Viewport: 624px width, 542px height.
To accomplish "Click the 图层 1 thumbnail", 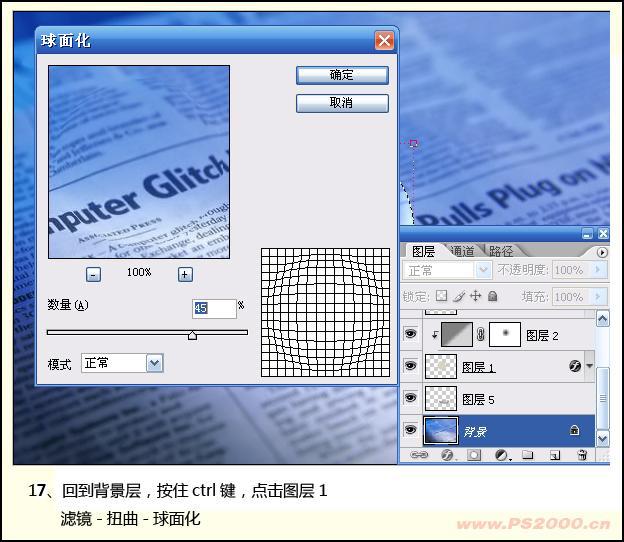I will 441,367.
